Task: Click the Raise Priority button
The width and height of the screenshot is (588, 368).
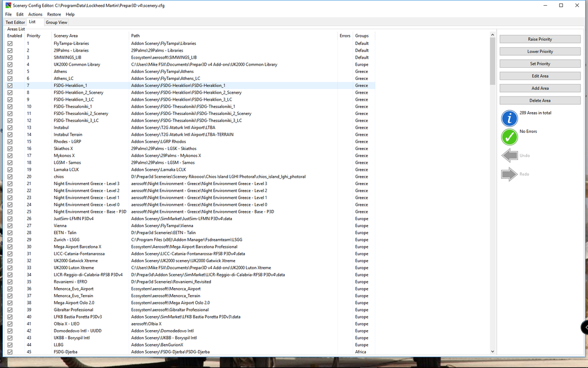Action: pos(540,39)
